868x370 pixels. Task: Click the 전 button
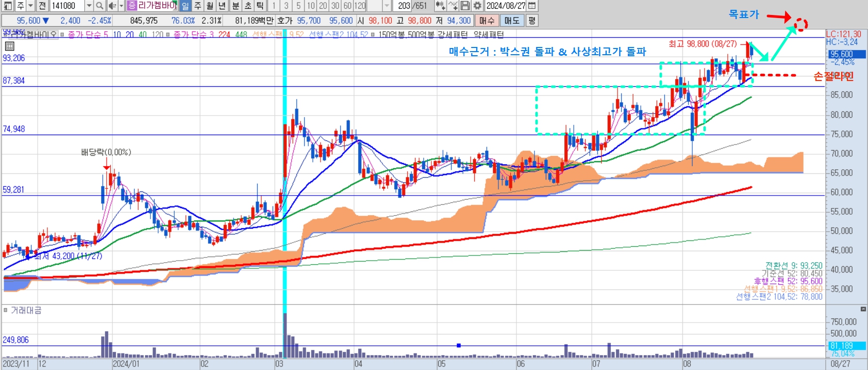(x=42, y=6)
